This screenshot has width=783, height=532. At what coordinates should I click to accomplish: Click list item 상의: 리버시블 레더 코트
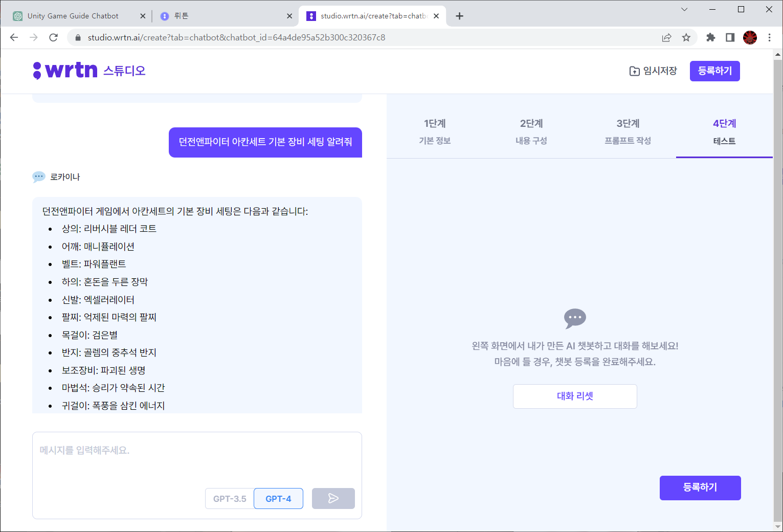point(109,229)
